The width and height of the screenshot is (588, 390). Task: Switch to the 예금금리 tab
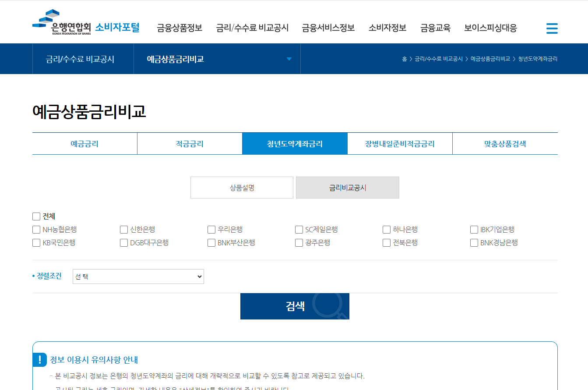pyautogui.click(x=85, y=143)
